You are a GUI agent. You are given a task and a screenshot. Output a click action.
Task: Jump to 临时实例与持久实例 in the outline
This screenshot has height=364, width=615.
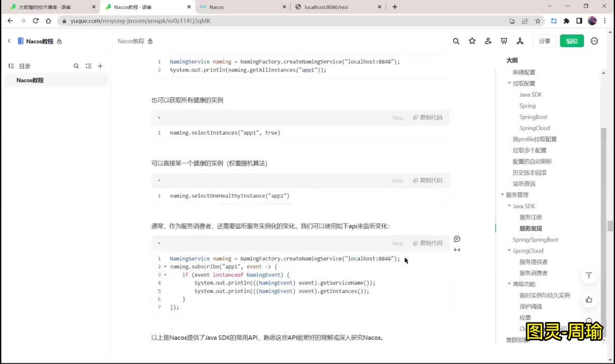point(545,295)
